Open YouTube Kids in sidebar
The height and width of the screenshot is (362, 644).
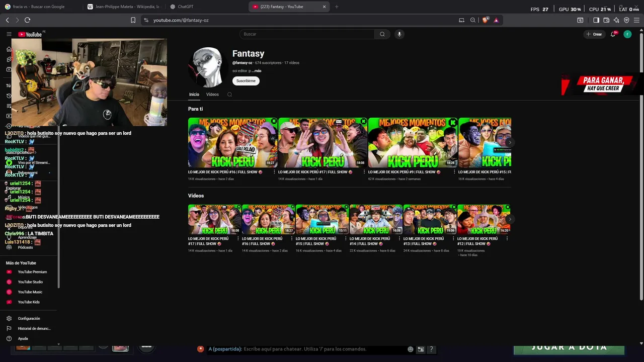point(29,302)
